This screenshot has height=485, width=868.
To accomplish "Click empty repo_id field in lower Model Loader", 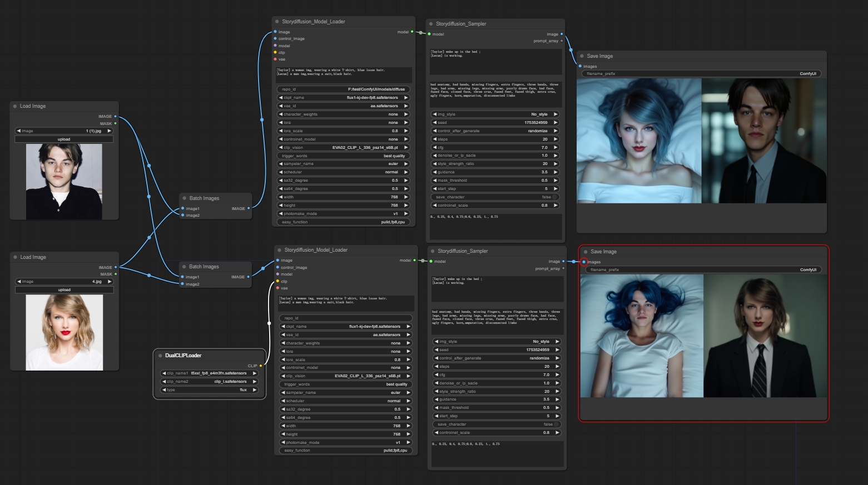I will click(x=346, y=318).
